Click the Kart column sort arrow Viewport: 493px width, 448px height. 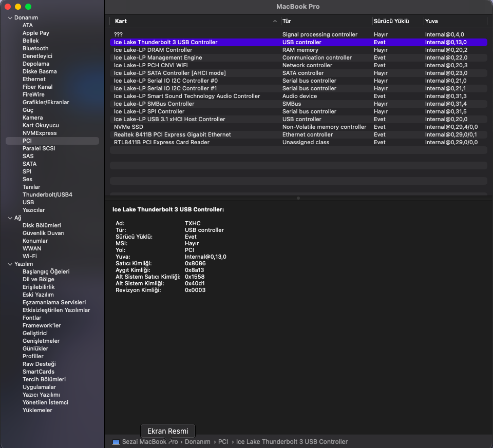(275, 22)
